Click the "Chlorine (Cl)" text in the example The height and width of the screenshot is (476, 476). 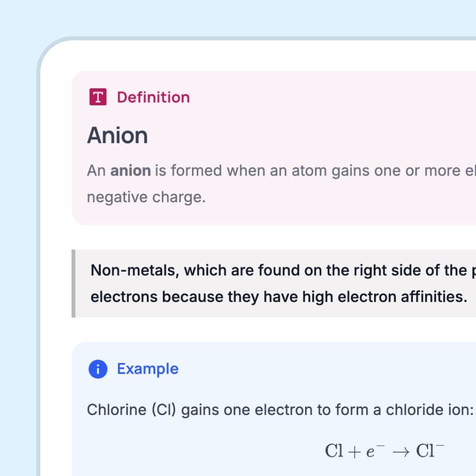coord(132,410)
